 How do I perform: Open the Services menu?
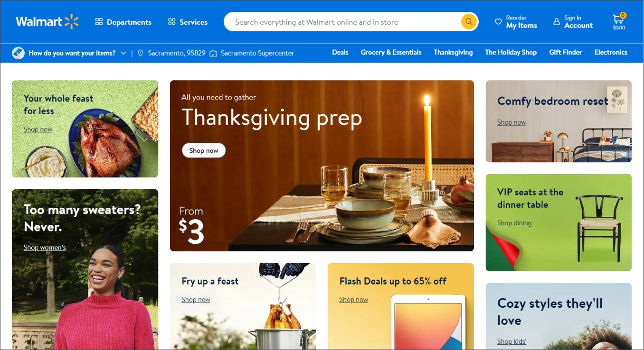(188, 22)
